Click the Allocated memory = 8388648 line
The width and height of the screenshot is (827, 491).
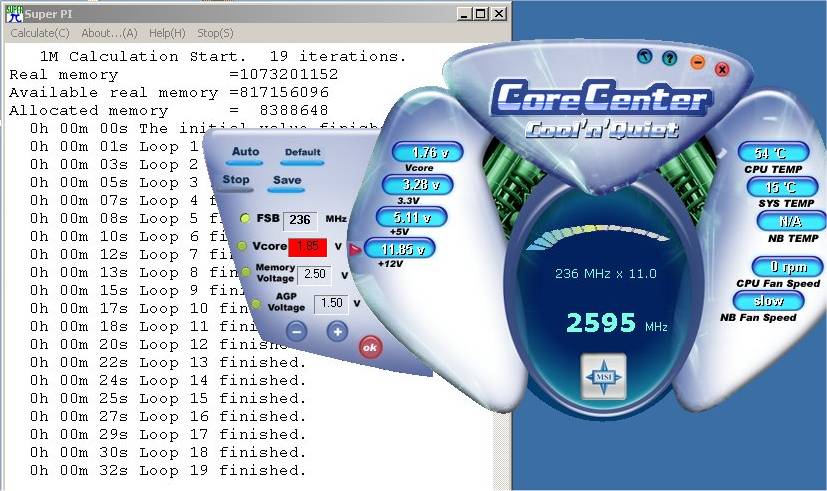(x=169, y=111)
